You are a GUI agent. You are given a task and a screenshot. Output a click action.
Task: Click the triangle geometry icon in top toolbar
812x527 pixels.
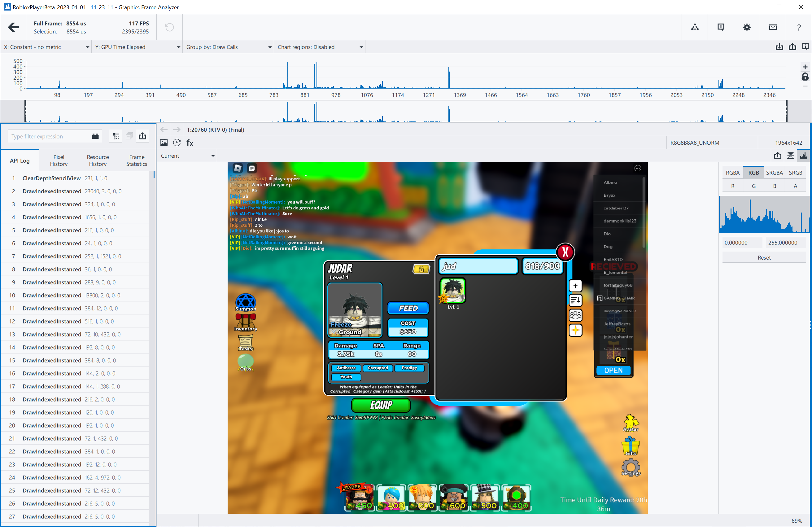695,27
